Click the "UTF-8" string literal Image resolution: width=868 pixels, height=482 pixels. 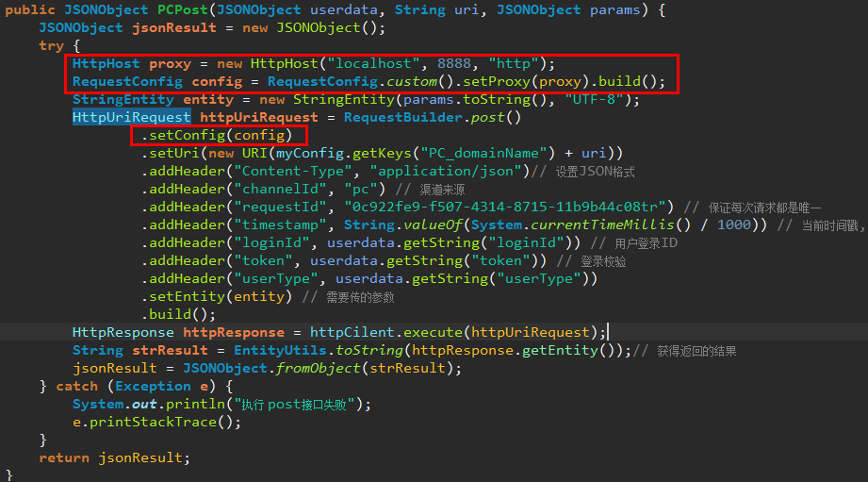(x=594, y=100)
